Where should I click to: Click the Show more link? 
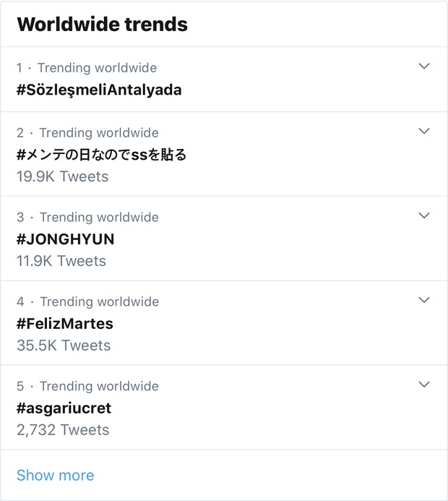tap(55, 475)
